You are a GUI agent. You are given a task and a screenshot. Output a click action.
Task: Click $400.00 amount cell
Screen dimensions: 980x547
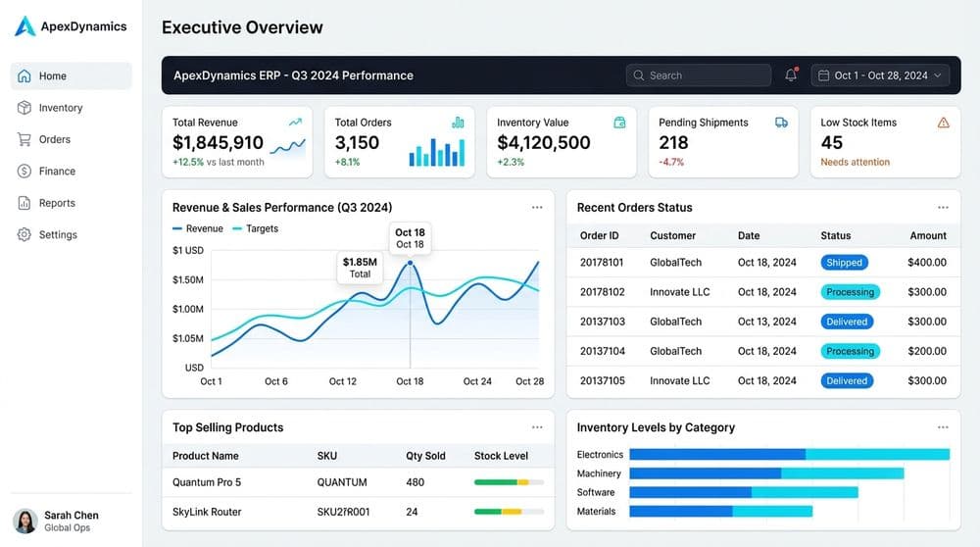[x=927, y=263]
